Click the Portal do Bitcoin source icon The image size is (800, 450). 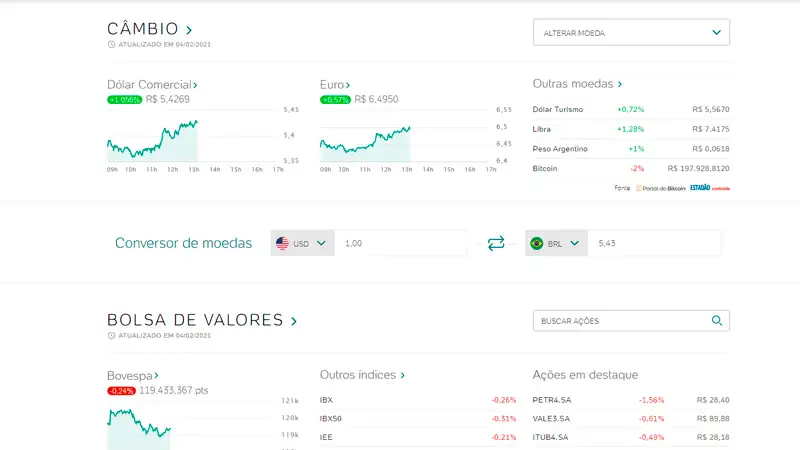click(639, 188)
